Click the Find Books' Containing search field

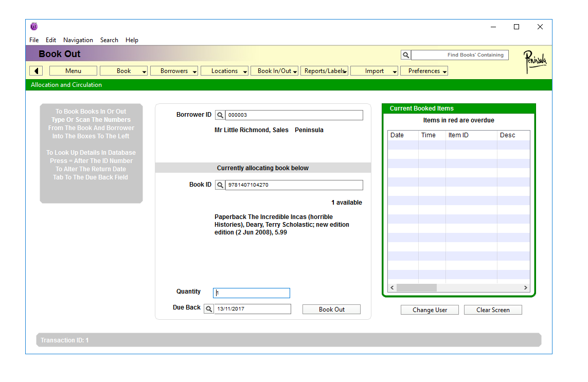pos(460,55)
